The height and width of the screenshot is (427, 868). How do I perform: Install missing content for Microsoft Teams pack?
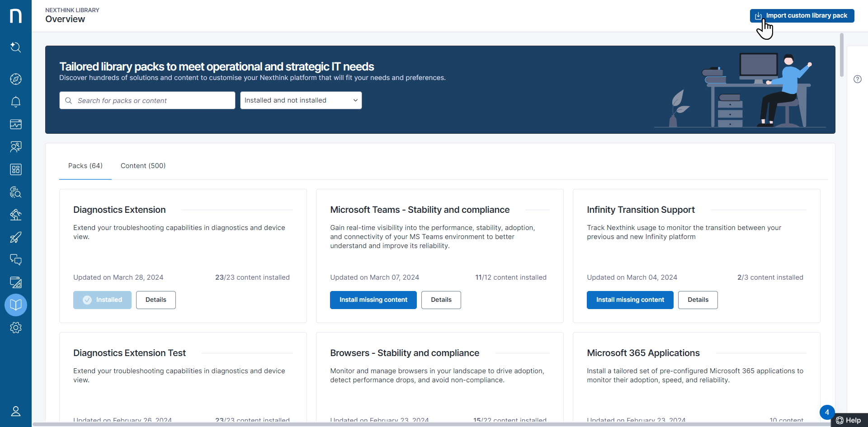click(373, 300)
